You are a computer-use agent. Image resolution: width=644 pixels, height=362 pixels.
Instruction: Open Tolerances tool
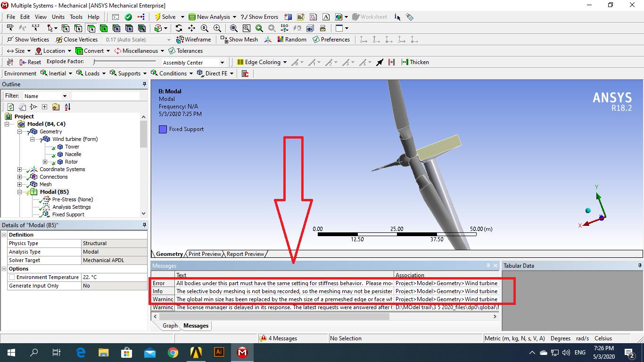click(186, 51)
